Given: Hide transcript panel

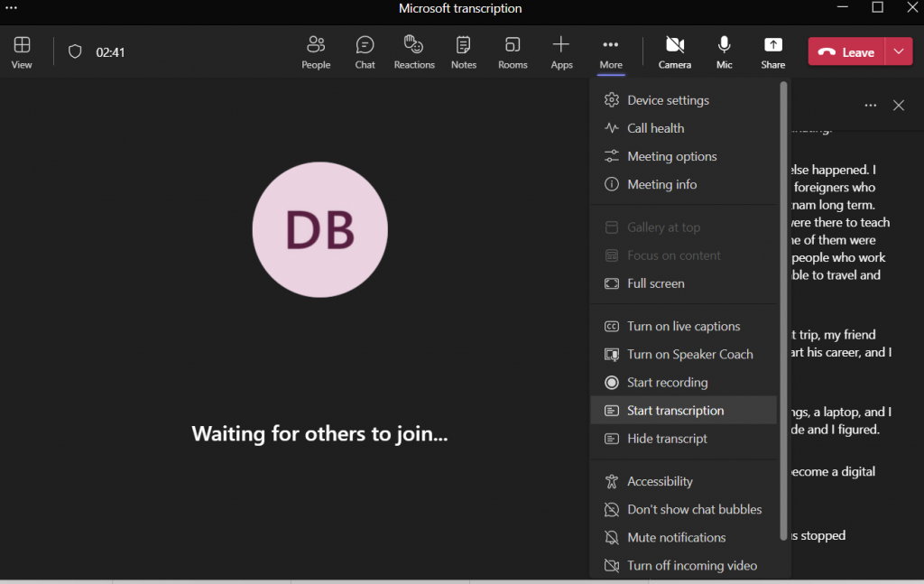Looking at the screenshot, I should coord(684,439).
